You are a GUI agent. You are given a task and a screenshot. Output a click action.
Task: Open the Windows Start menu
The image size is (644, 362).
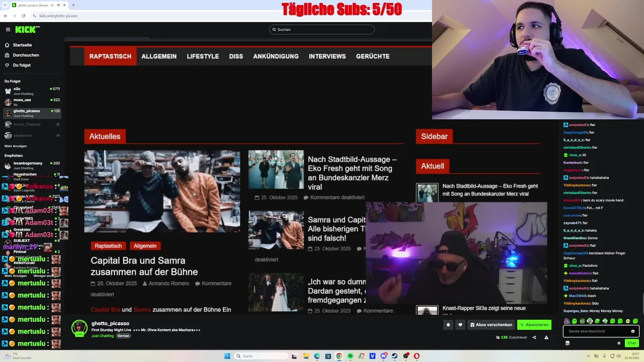coord(227,356)
